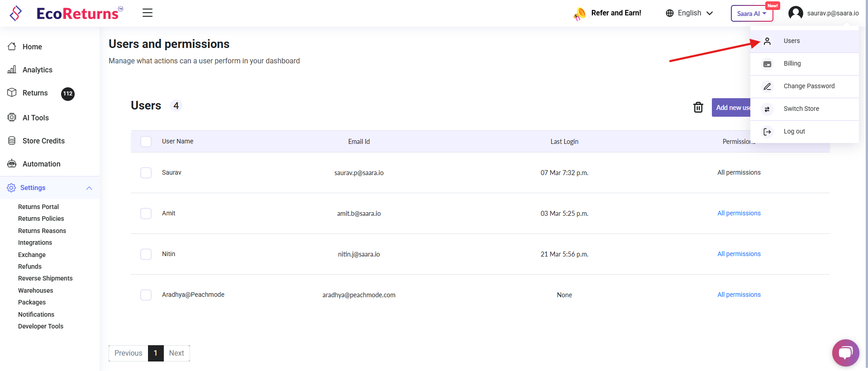Open the hamburger sidebar menu icon

pyautogui.click(x=148, y=13)
